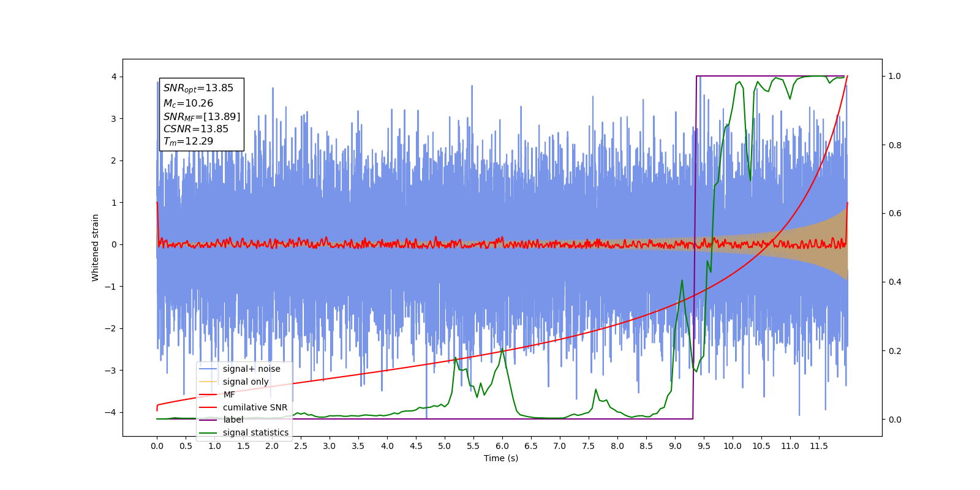
Task: Click the x-axis tick label 8.0
Action: point(617,446)
